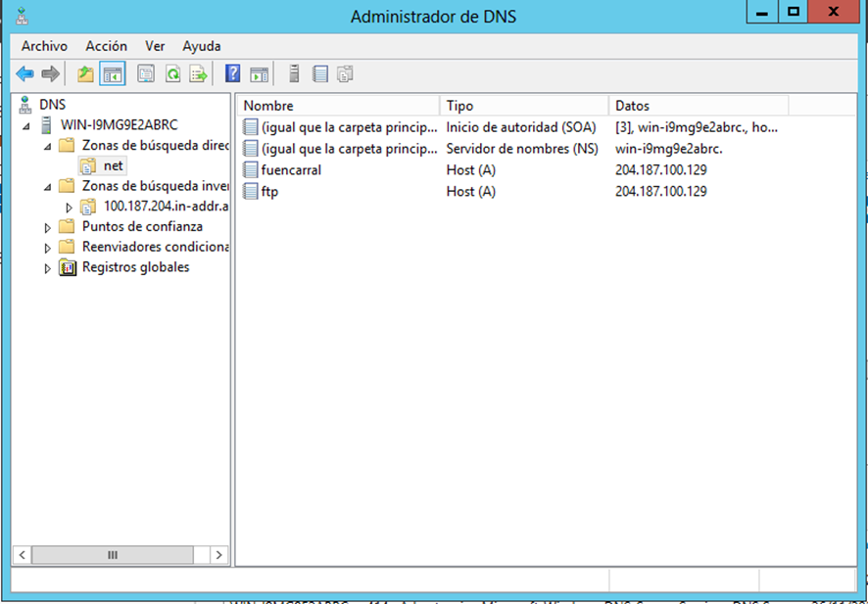Open the Acción menu
This screenshot has height=604, width=868.
tap(106, 46)
